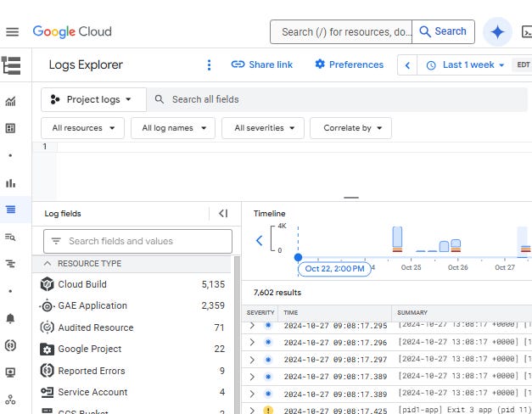Focus the top resource search box
Screen dimensions: 532x414
click(x=341, y=32)
